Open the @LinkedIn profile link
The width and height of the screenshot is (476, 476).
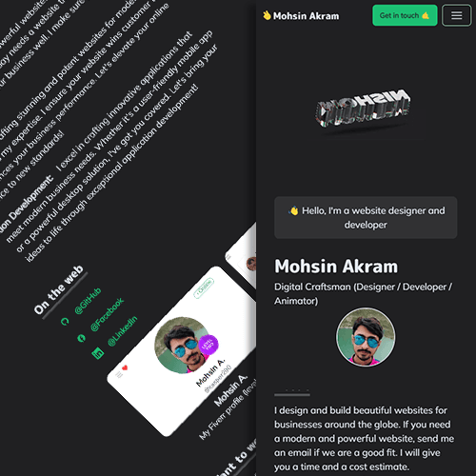coord(123,330)
